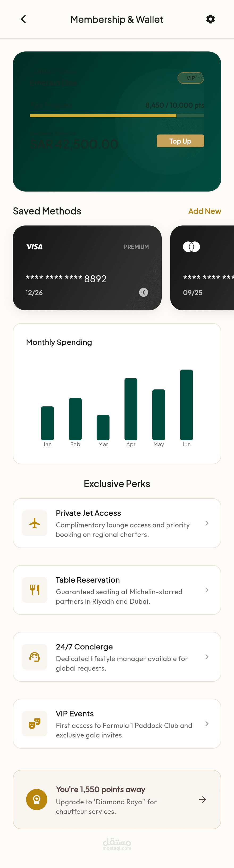Open settings via gear icon
The width and height of the screenshot is (234, 868).
210,19
